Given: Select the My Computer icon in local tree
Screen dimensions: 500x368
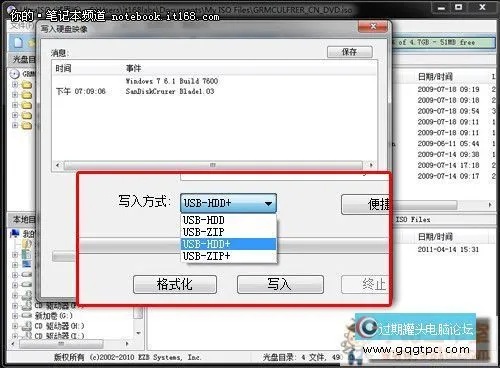Looking at the screenshot, I should tap(15, 233).
